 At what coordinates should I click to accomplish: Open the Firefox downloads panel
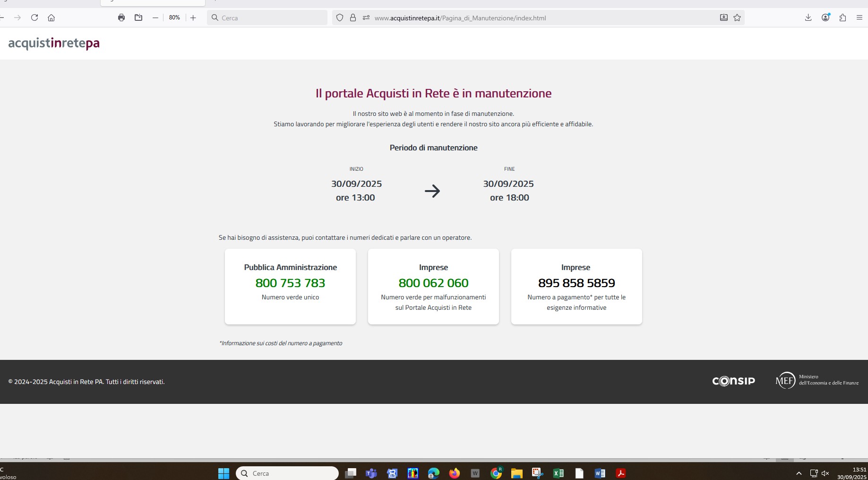[x=808, y=17]
